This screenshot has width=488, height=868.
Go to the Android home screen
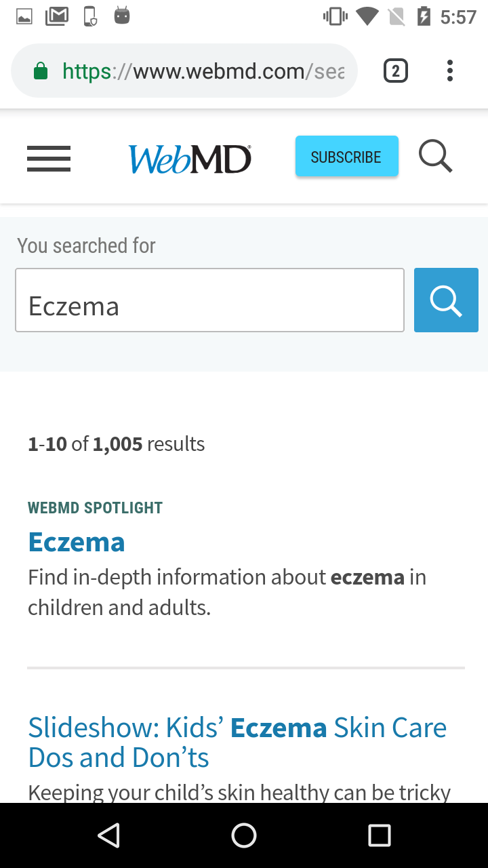click(244, 835)
